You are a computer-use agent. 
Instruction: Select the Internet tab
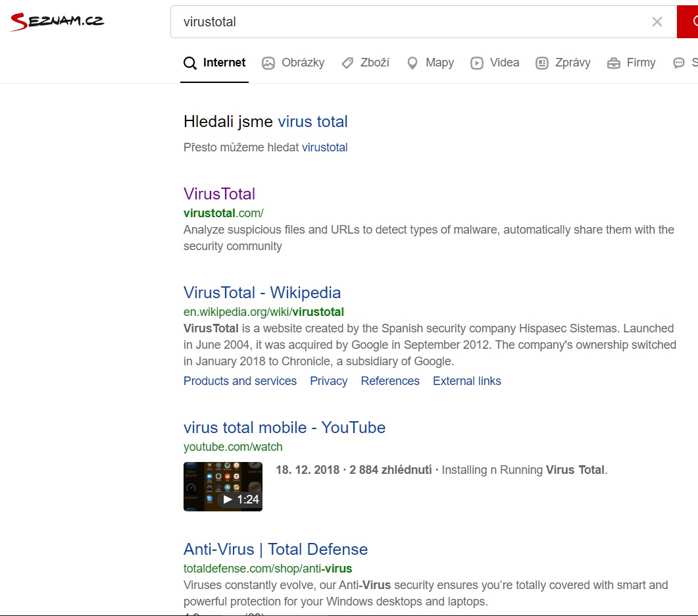click(x=214, y=63)
